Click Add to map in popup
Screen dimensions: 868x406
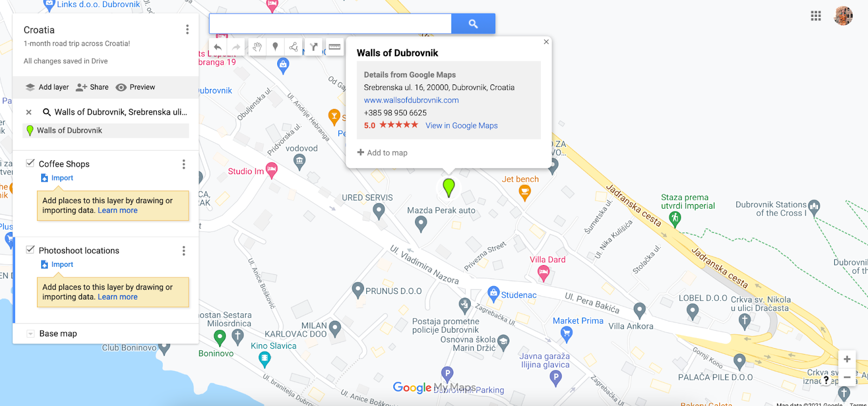(382, 153)
